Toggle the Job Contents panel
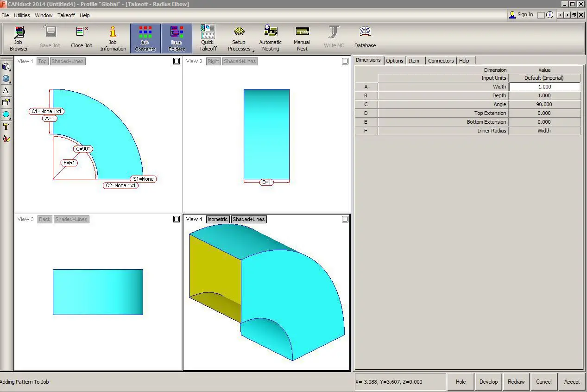 tap(145, 38)
